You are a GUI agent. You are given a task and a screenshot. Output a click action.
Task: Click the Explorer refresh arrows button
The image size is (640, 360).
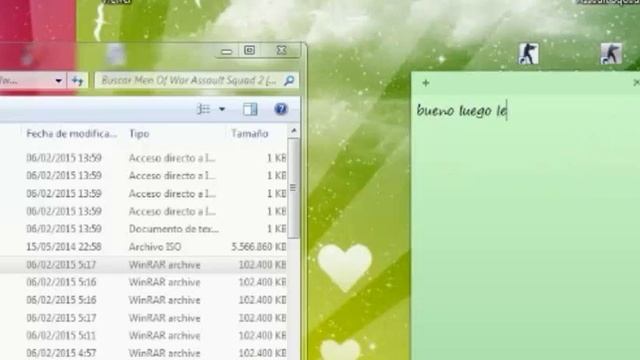pos(78,80)
